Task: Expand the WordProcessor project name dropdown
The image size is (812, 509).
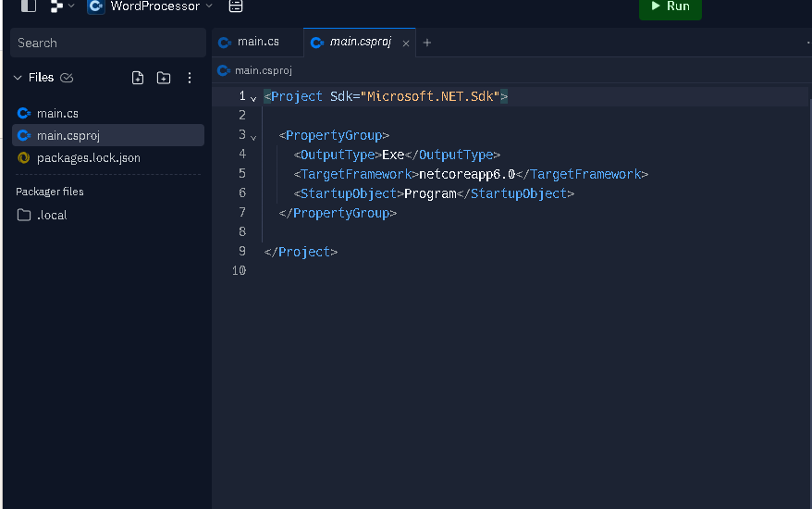Action: pos(209,6)
